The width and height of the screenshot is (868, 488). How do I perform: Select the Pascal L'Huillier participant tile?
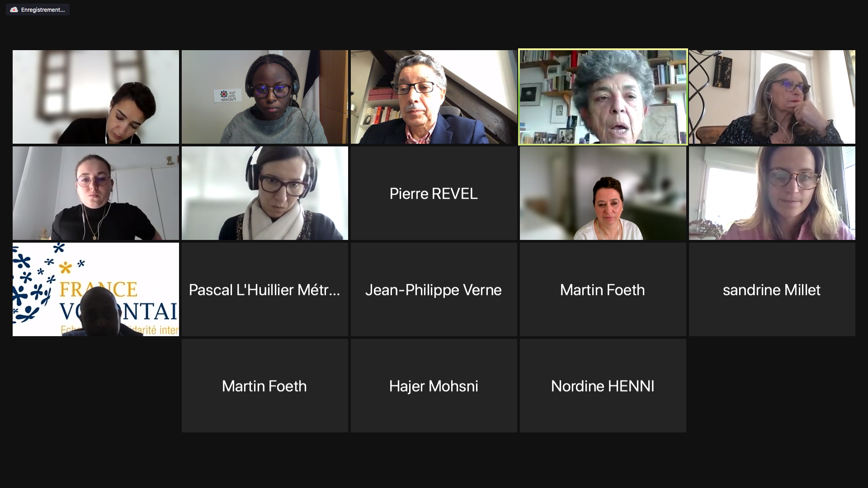(x=264, y=289)
